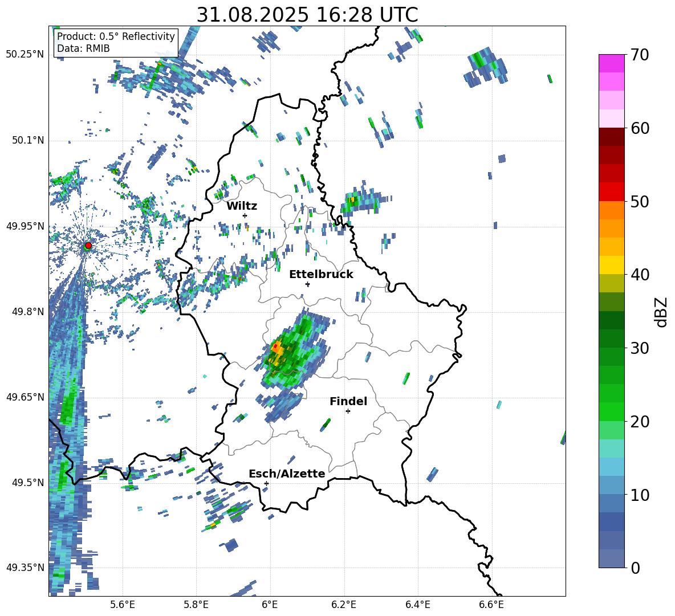This screenshot has width=675, height=616.
Task: Click the dark maroon colorbar segment below 60
Action: 611,137
